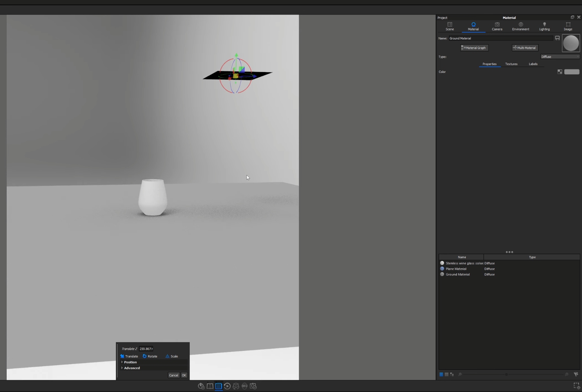Switch to the Environment tab
Screen dimensions: 582x392
pyautogui.click(x=520, y=26)
